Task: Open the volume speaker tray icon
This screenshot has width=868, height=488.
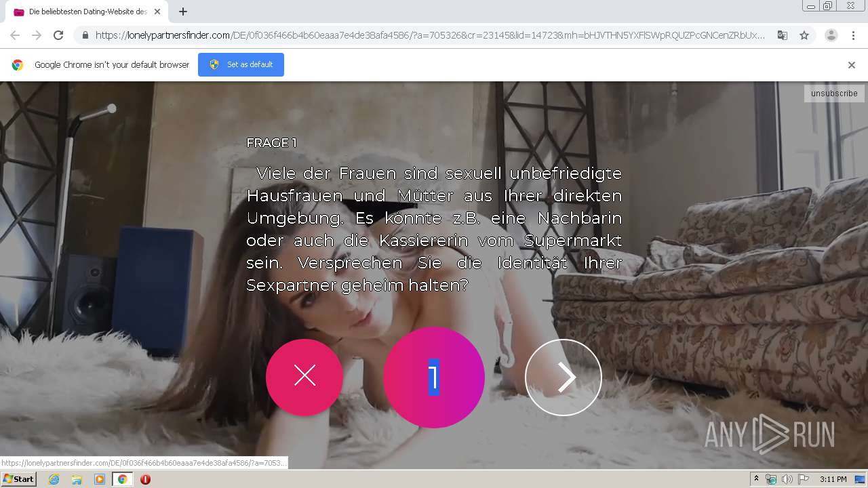Action: [x=787, y=479]
